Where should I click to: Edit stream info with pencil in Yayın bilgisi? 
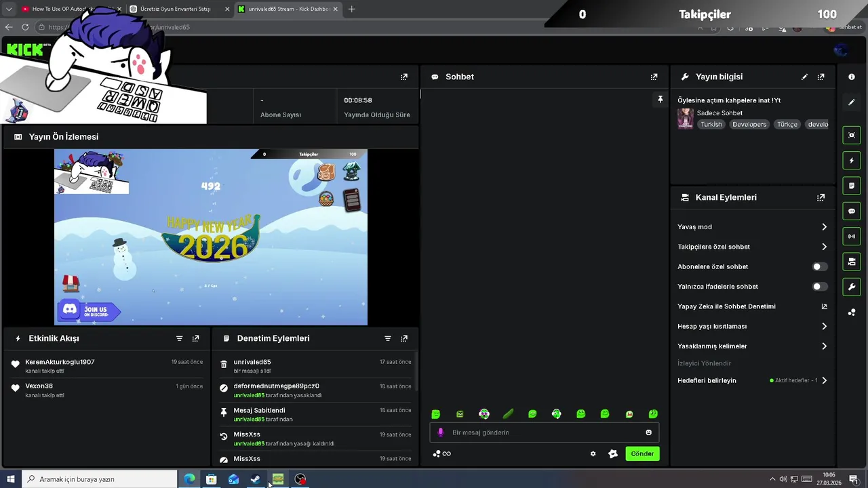pos(804,77)
